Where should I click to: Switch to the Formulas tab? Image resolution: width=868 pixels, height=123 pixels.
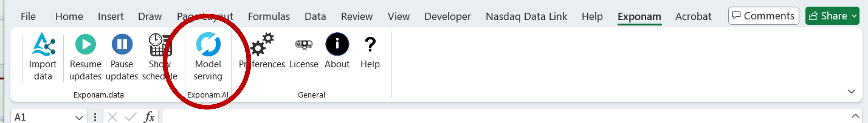(269, 17)
